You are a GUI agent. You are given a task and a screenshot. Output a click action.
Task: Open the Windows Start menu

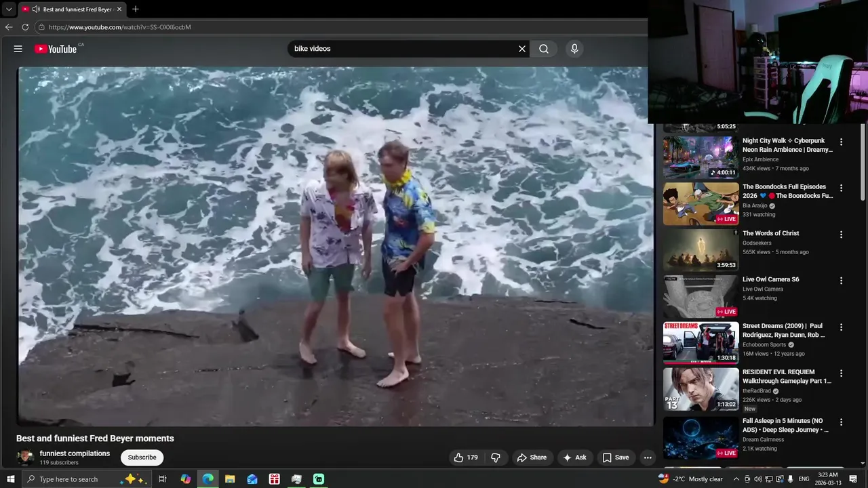(x=10, y=479)
